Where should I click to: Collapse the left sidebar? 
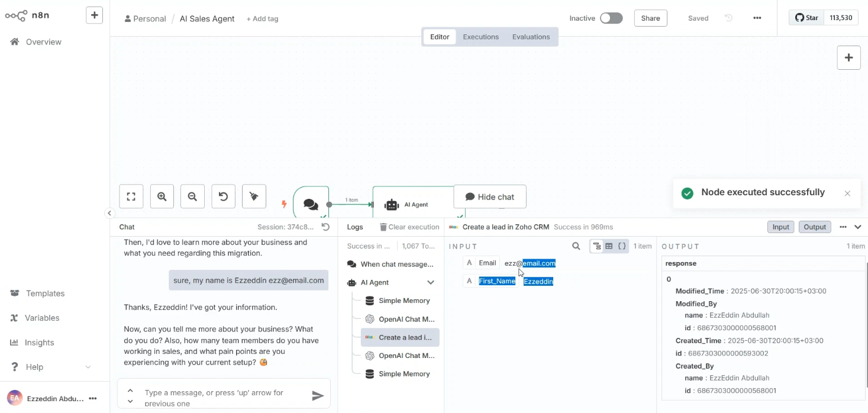[x=109, y=213]
